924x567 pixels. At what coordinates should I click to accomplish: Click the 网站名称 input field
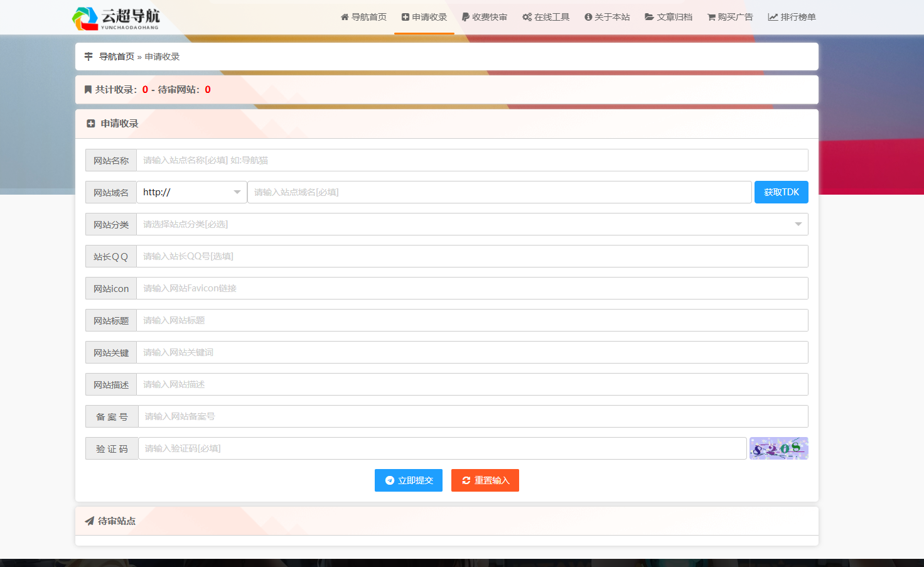(472, 160)
